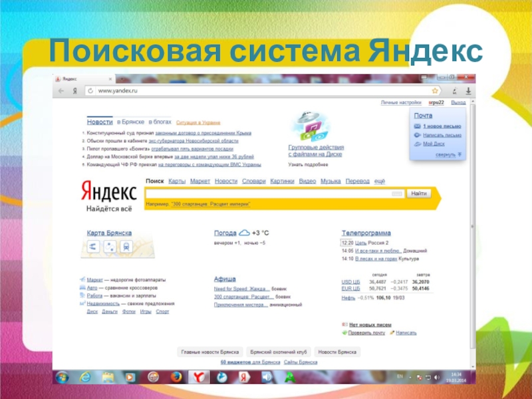This screenshot has height=399, width=532.
Task: Click into the Yandex search field
Action: [275, 194]
